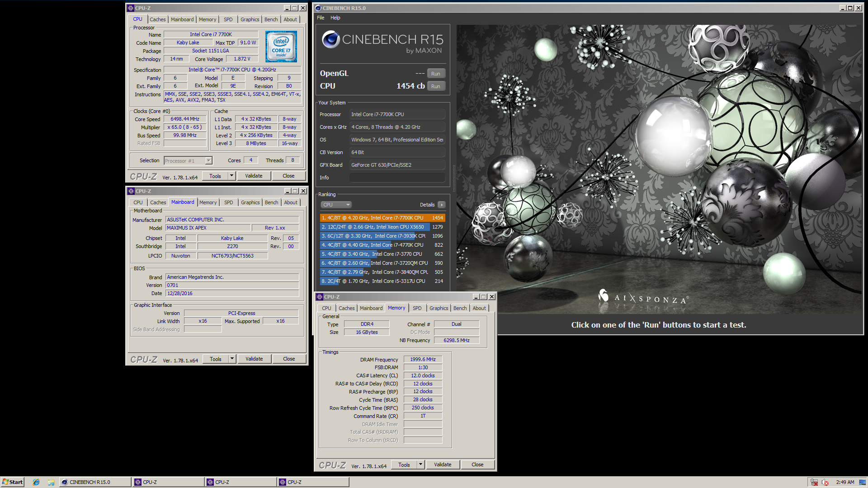
Task: Click the top CPU-Z window title icon
Action: (x=131, y=8)
